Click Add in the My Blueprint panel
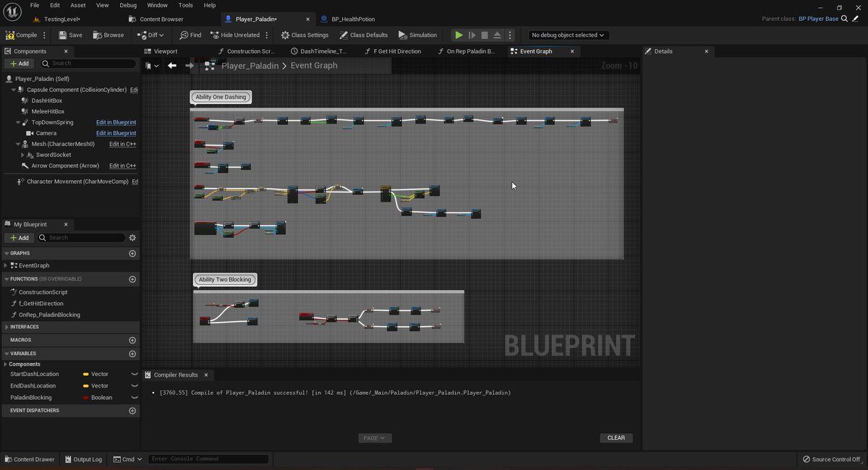Viewport: 868px width, 470px height. tap(20, 237)
